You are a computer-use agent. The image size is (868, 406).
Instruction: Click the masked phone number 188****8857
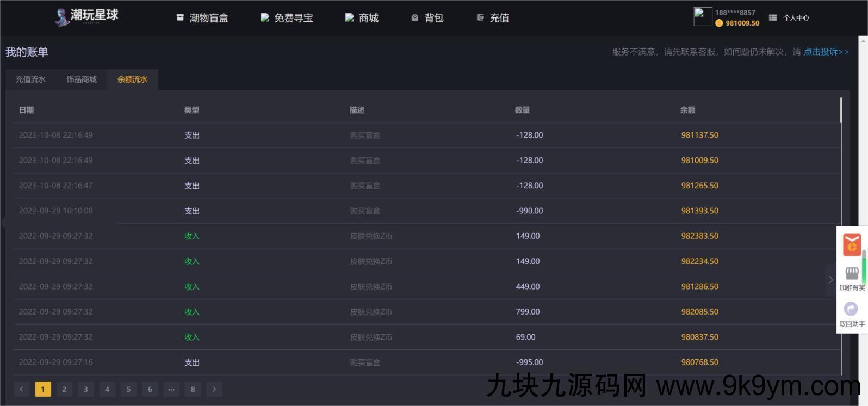pyautogui.click(x=735, y=13)
